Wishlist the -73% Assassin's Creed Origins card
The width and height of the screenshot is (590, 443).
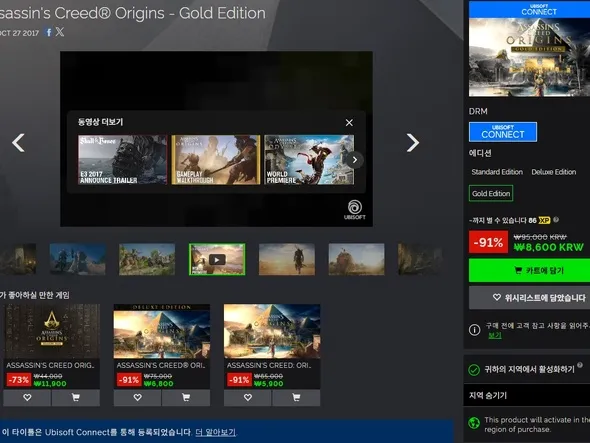27,397
